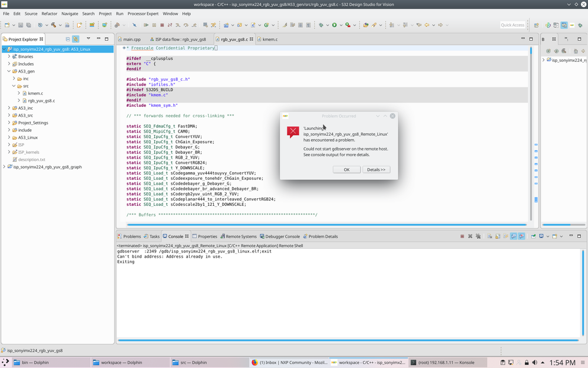Click Remove Launch icon in Console toolbar
Image resolution: width=588 pixels, height=368 pixels.
470,236
